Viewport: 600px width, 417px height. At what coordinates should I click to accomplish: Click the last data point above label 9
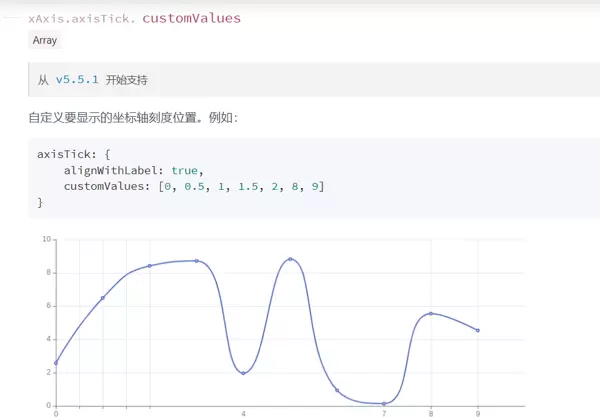[x=478, y=330]
